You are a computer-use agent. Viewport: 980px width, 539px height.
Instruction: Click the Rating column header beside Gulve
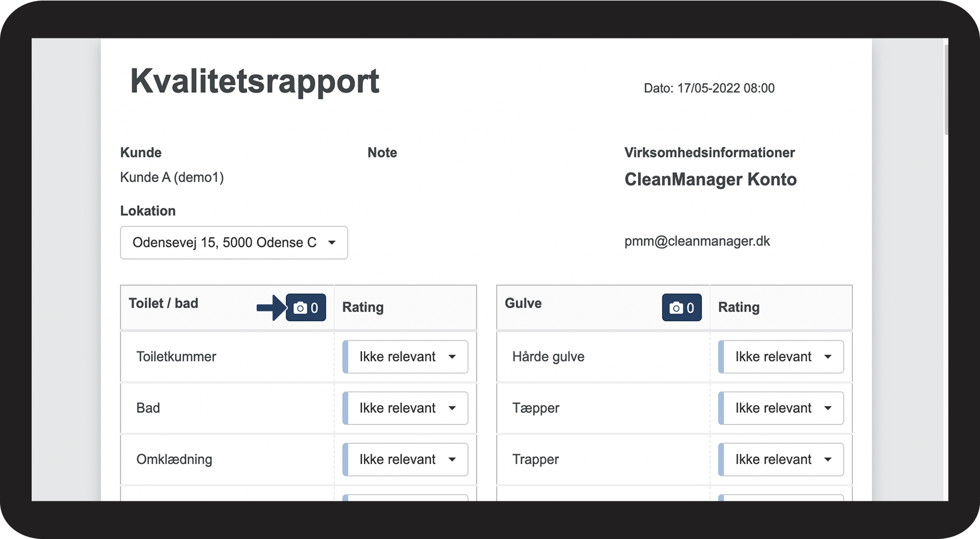(x=738, y=308)
